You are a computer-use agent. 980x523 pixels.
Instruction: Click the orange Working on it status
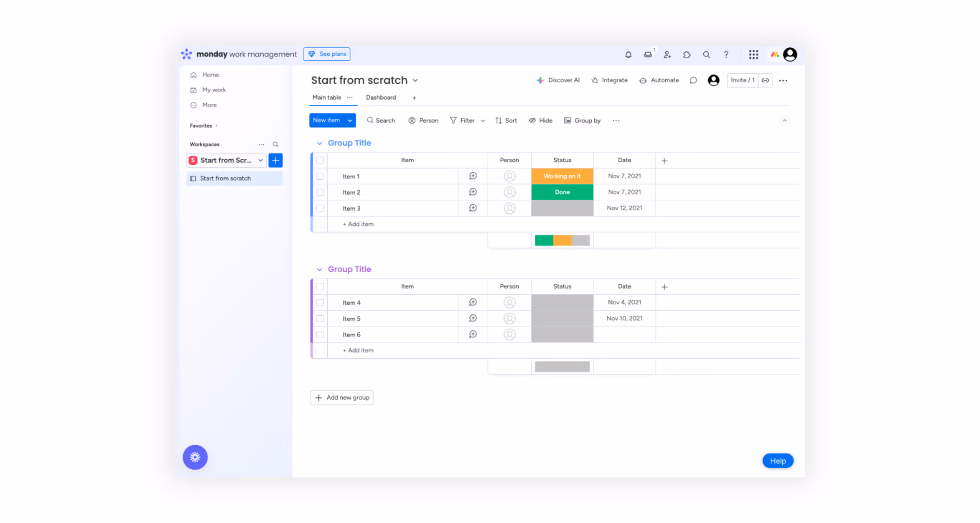562,176
